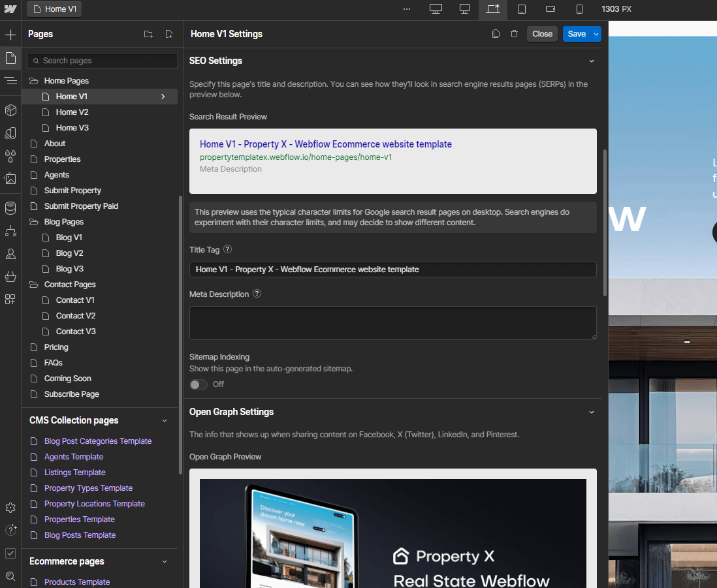This screenshot has width=717, height=588.
Task: Click the Close button
Action: (x=542, y=33)
